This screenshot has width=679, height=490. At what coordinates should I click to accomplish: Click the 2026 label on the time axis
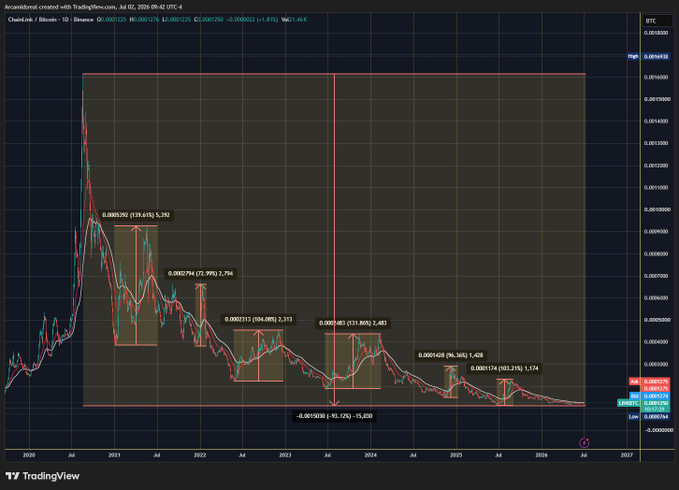coord(541,455)
